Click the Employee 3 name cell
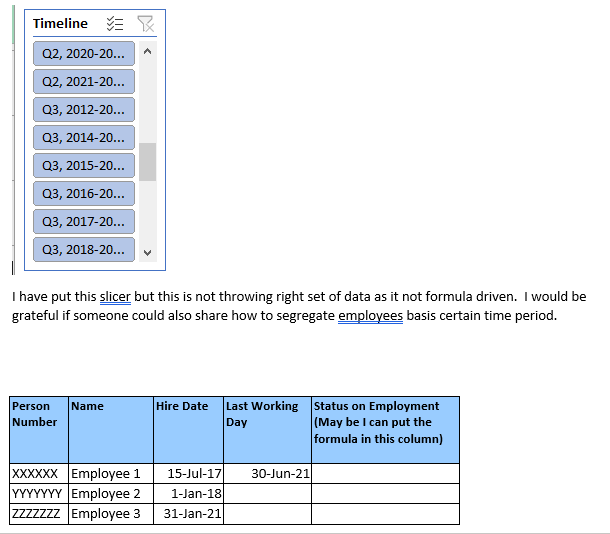The width and height of the screenshot is (610, 534). (x=111, y=514)
